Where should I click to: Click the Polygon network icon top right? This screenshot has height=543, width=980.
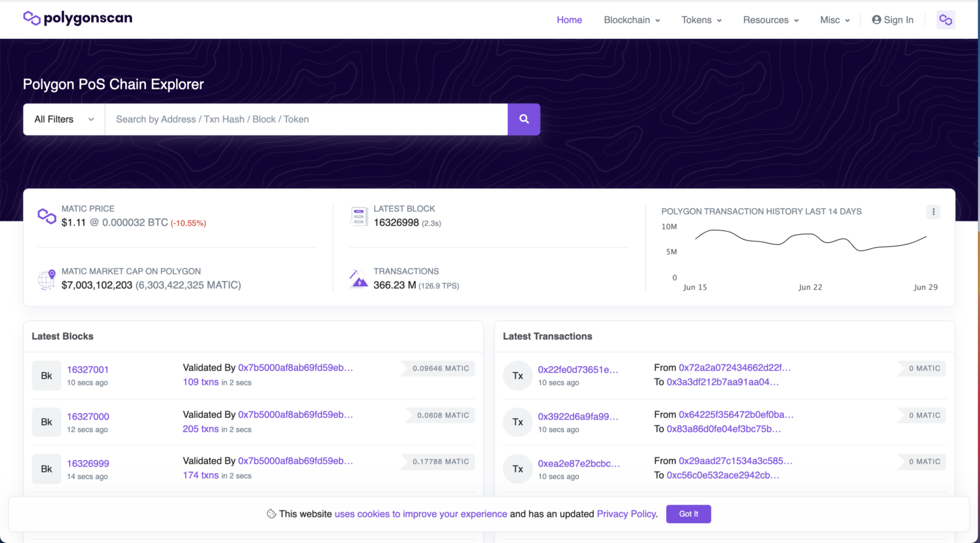tap(946, 20)
